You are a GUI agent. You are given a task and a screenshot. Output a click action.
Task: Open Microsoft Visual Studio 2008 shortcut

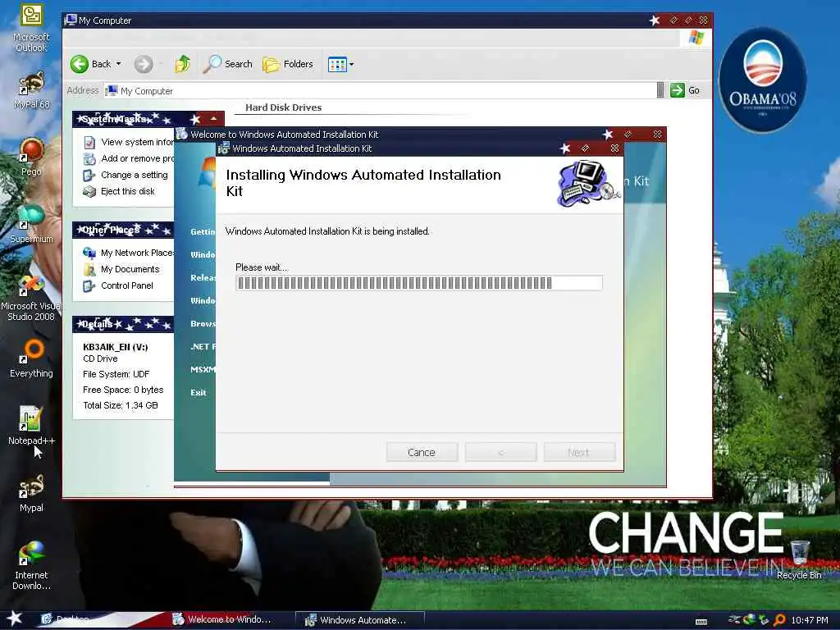[x=31, y=298]
